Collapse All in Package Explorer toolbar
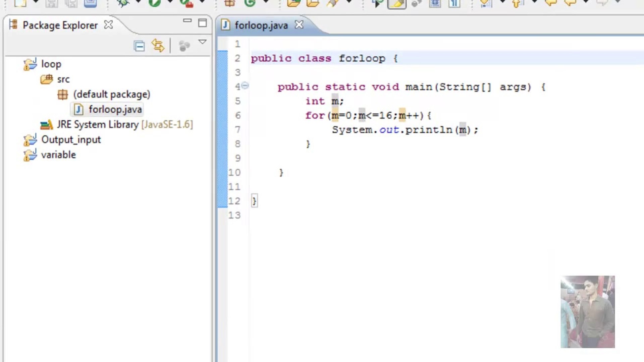 pos(140,46)
